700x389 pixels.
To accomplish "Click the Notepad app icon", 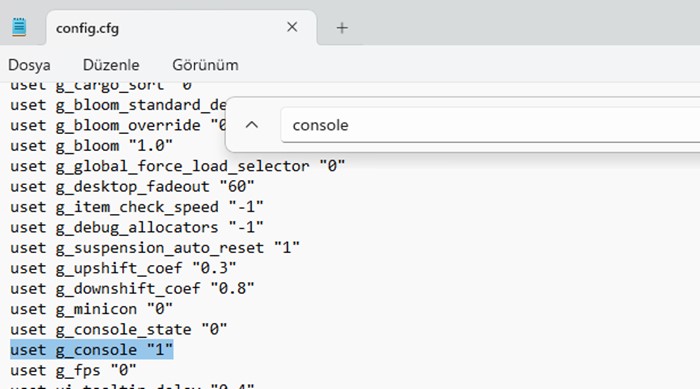I will tap(19, 27).
